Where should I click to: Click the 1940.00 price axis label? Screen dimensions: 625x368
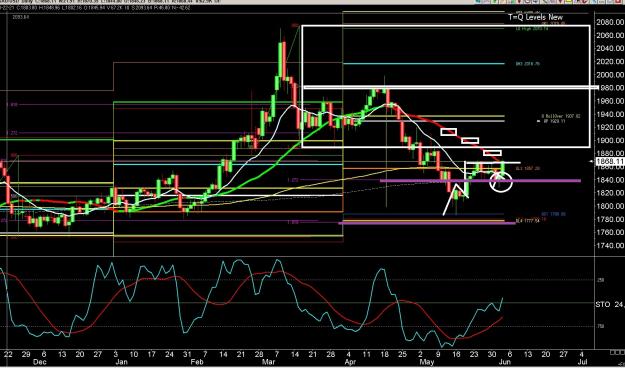coord(611,114)
